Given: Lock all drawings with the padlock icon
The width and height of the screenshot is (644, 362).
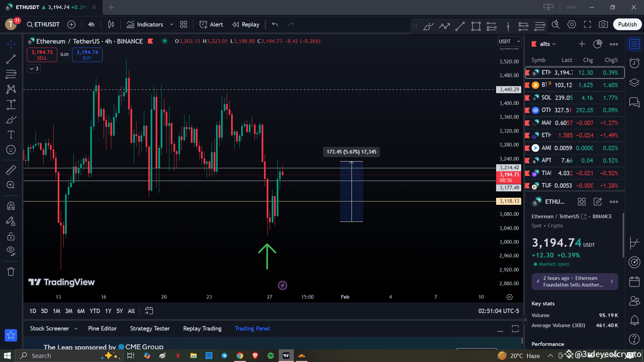Looking at the screenshot, I should click(x=11, y=236).
